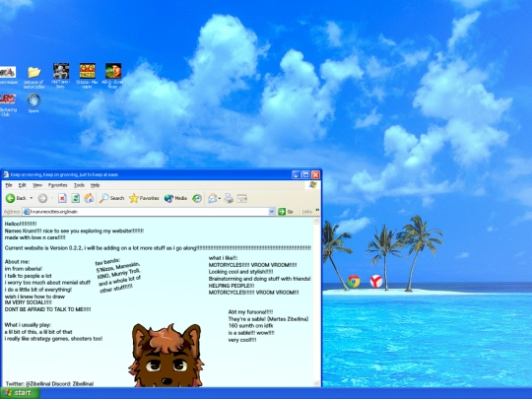Viewport: 532px width, 399px height.
Task: Expand the Address bar dropdown arrow
Action: coord(272,212)
